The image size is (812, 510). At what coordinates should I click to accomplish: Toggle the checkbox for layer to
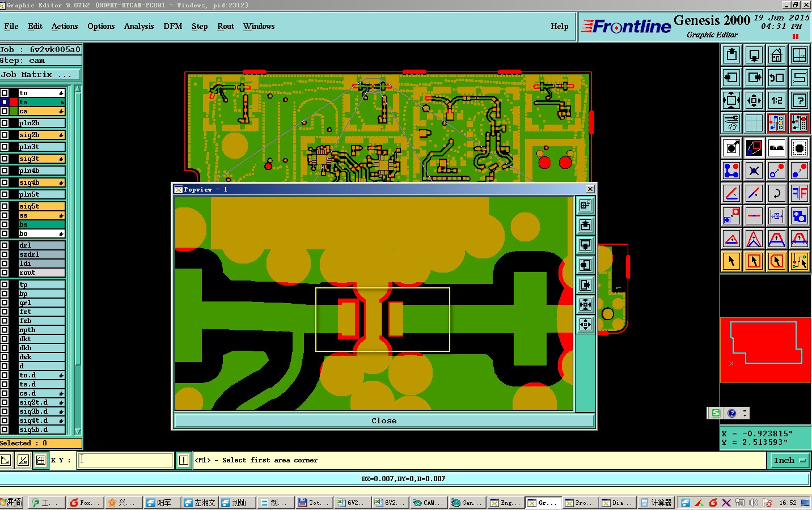5,93
